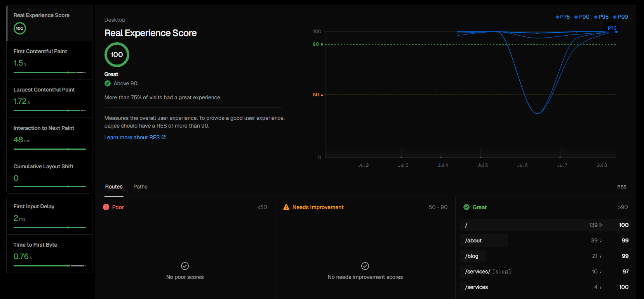
Task: Toggle the P99 legend series
Action: (x=620, y=17)
